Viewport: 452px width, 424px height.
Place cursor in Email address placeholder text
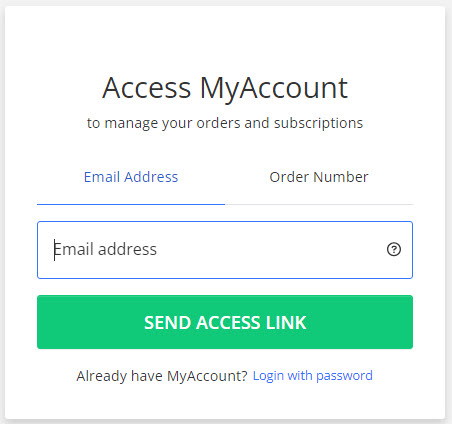[105, 249]
